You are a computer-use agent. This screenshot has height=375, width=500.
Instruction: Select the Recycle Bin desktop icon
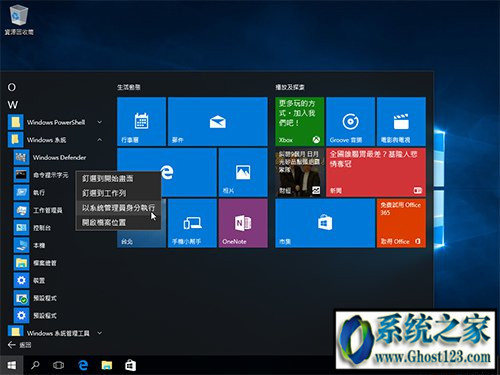point(19,20)
